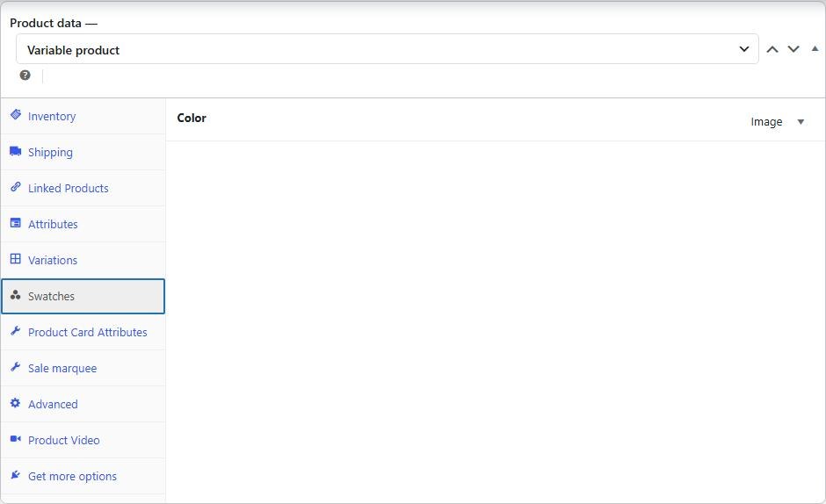Open the Sale marquee tab

point(83,368)
